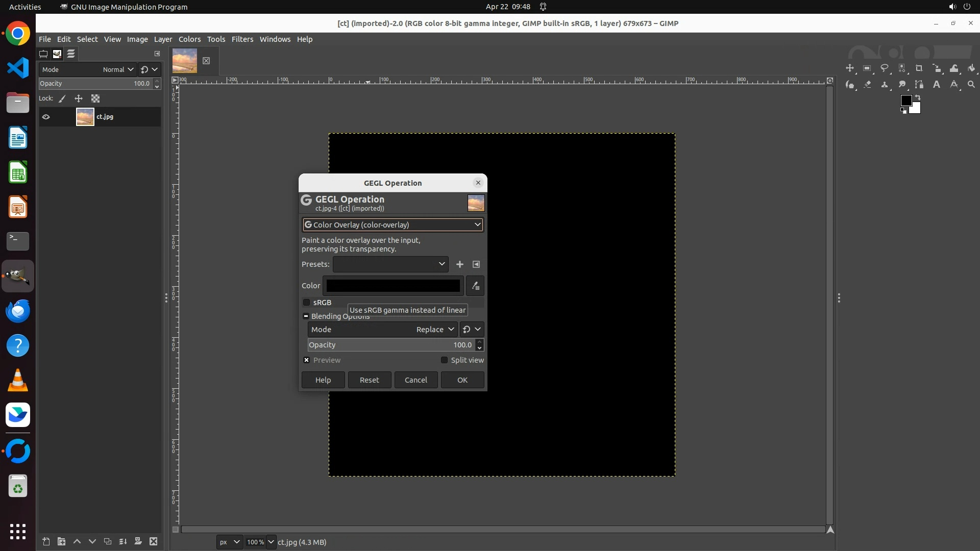Open the Color Overlay operation dropdown
This screenshot has height=551, width=980.
(x=393, y=225)
